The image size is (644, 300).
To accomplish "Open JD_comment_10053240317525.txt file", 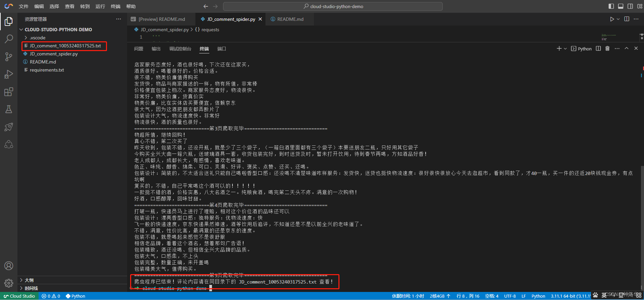I will pos(72,46).
